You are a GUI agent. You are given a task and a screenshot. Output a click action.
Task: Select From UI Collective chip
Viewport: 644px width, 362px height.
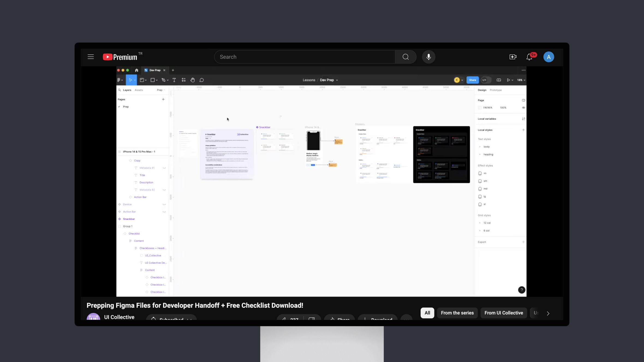pyautogui.click(x=503, y=313)
